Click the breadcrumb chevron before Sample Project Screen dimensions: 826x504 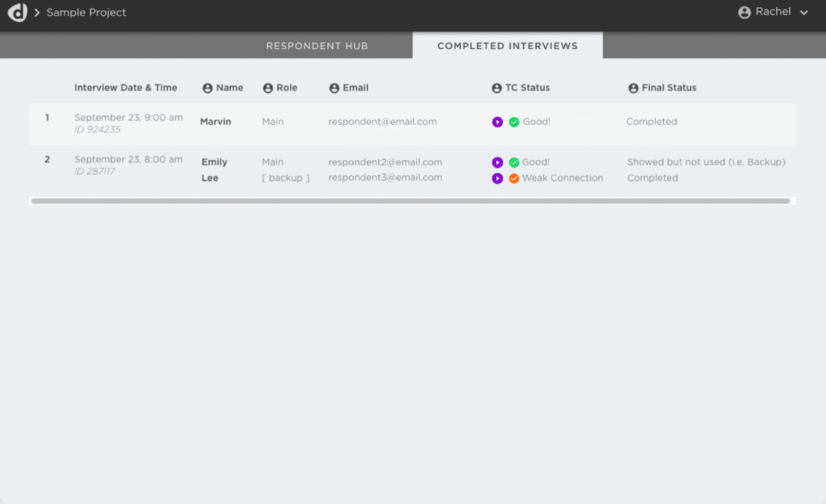[37, 12]
